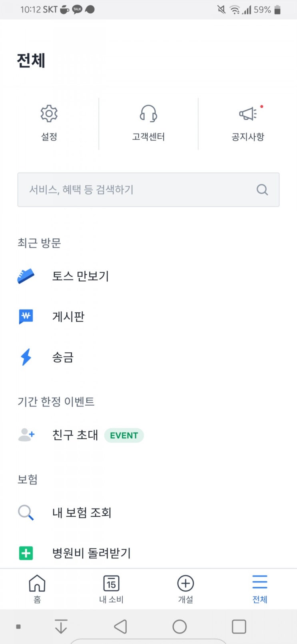Tap the customer center headset icon
This screenshot has height=644, width=297.
[x=148, y=114]
